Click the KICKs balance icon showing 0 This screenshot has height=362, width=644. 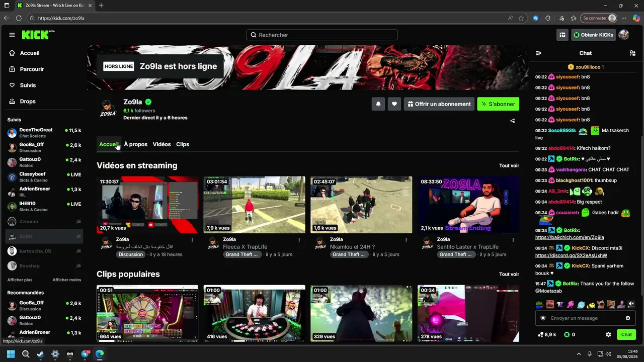point(567,334)
